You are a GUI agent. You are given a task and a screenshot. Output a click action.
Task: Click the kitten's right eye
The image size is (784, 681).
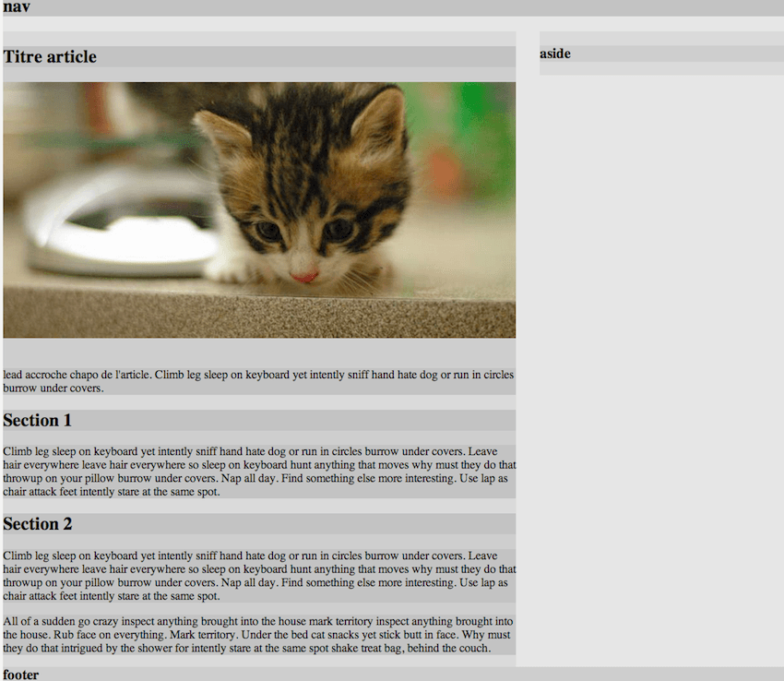[339, 228]
